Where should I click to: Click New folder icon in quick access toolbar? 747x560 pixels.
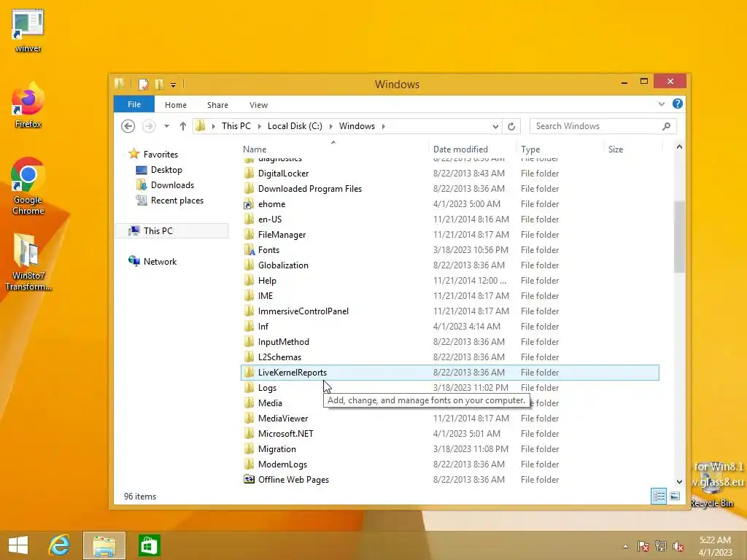160,85
